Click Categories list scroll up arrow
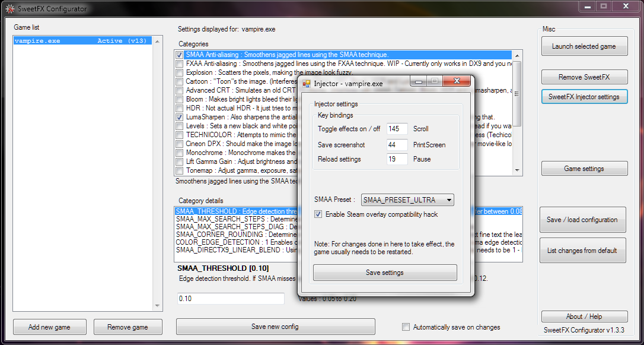This screenshot has height=345, width=644. pyautogui.click(x=517, y=55)
